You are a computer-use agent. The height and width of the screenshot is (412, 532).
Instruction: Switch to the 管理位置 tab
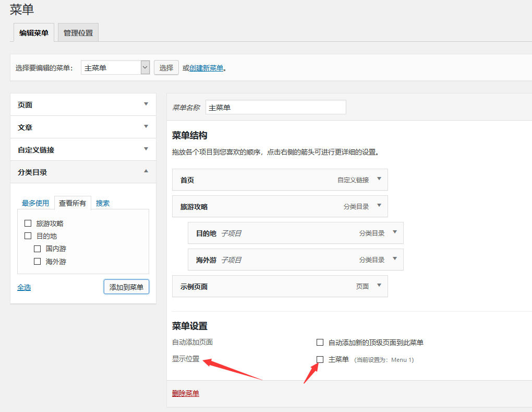(x=78, y=33)
